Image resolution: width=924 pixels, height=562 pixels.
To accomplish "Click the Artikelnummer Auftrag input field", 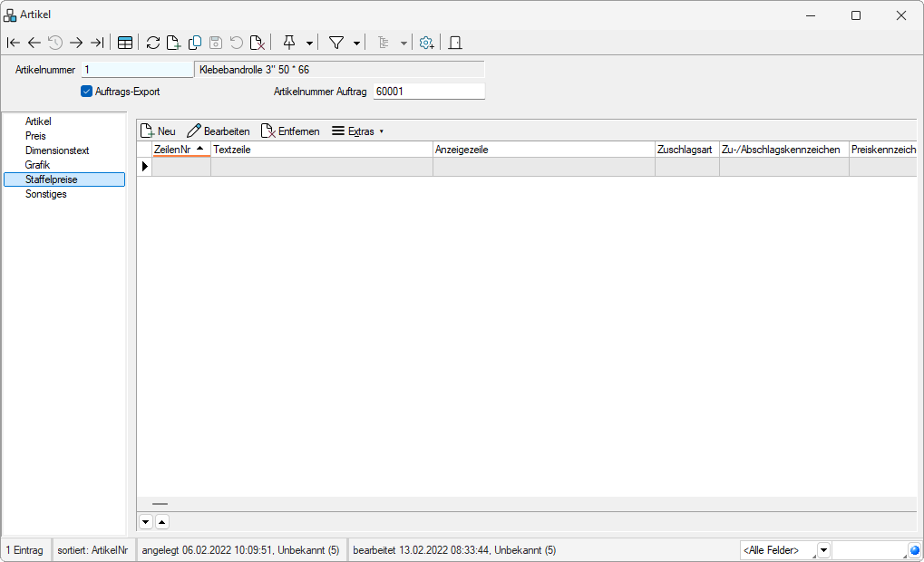I will (428, 92).
